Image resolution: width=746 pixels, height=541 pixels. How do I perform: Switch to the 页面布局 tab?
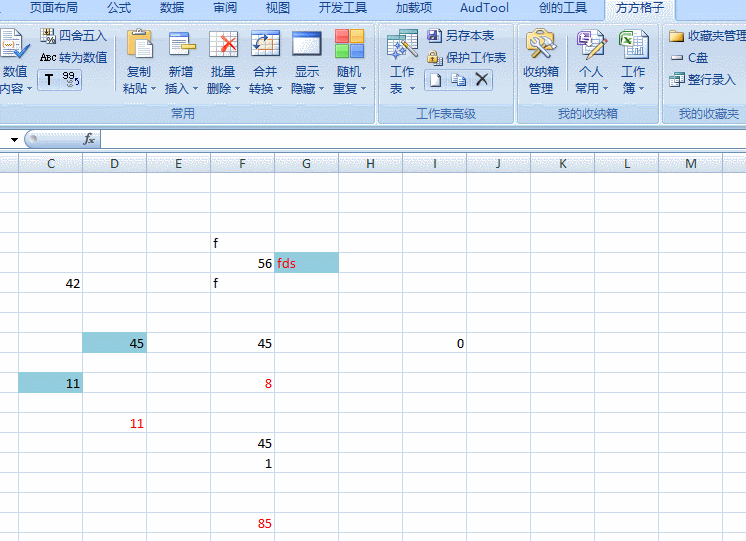pyautogui.click(x=53, y=8)
